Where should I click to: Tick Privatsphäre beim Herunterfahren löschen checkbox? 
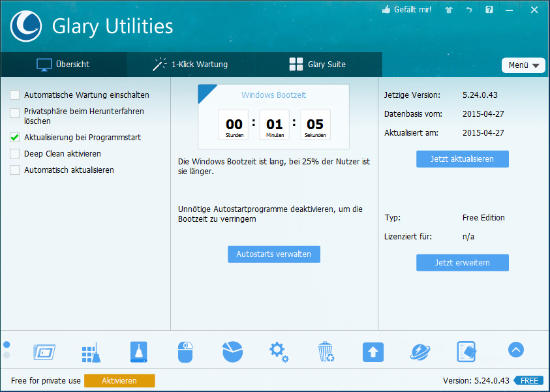click(15, 113)
